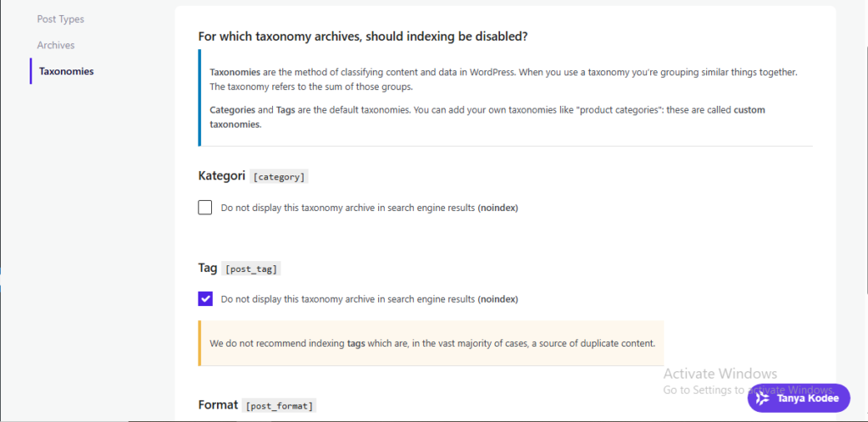Click the Activate Windows watermark title
Image resolution: width=868 pixels, height=422 pixels.
click(x=721, y=374)
